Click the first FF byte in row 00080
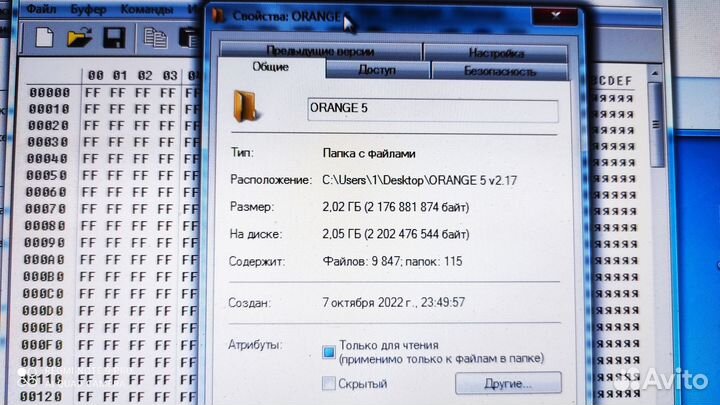This screenshot has width=720, height=405. (88, 226)
